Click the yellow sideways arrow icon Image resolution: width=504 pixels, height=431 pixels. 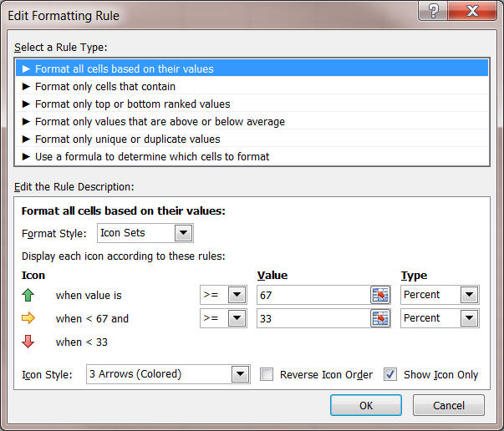[x=28, y=318]
